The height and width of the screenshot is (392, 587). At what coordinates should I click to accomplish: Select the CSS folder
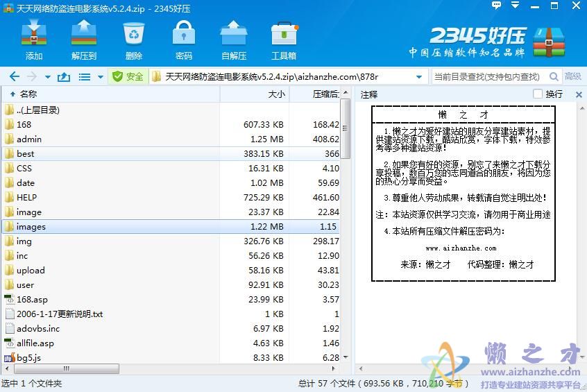pos(171,168)
